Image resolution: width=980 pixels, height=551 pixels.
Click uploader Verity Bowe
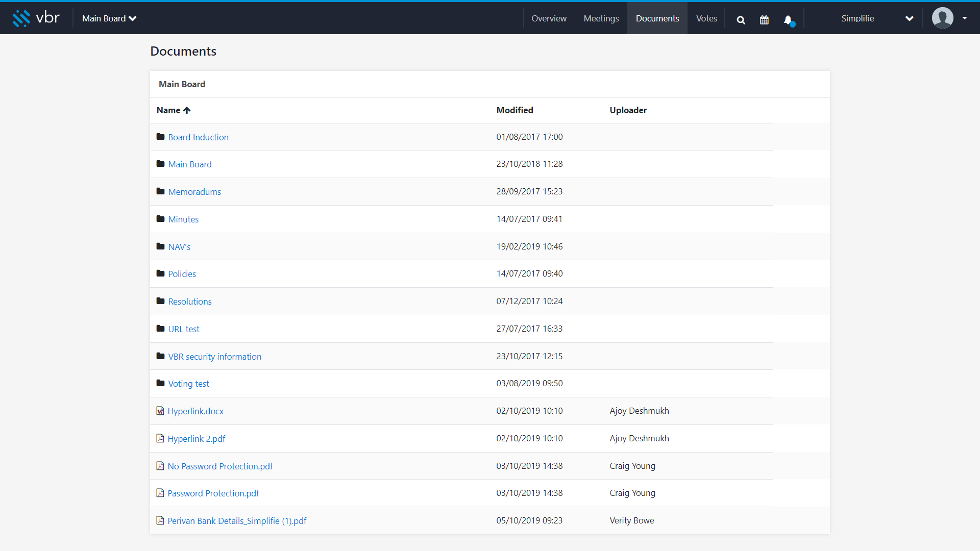click(632, 520)
